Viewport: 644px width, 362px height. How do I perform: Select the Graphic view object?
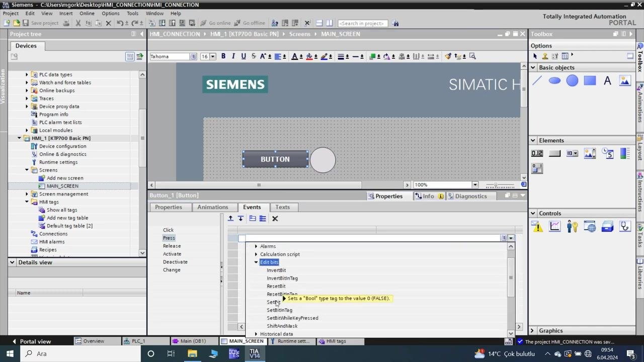point(625,80)
